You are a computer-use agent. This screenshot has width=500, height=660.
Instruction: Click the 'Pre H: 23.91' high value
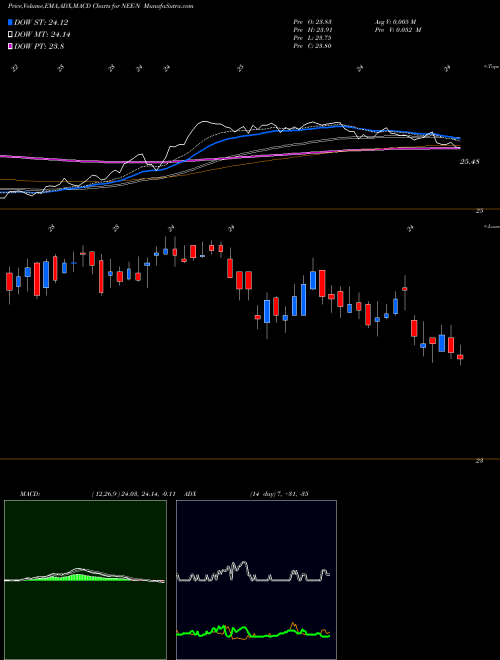[312, 30]
